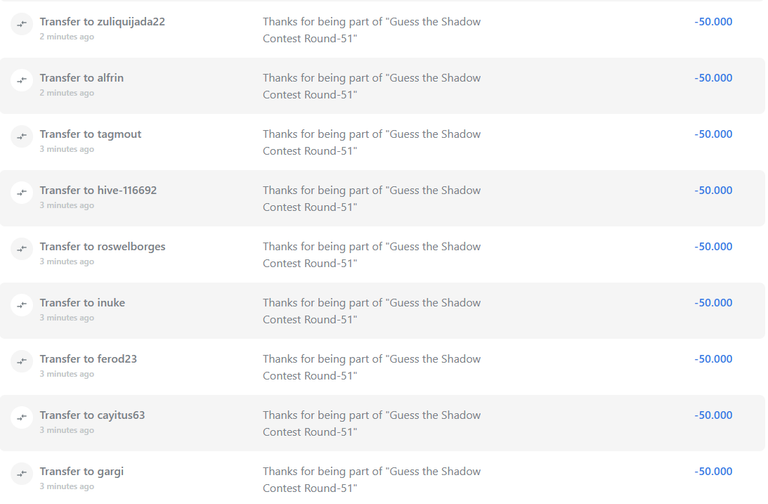Screen dimensions: 768x504
Task: Click the 'Transfer to cayitus63' title
Action: [x=93, y=415]
